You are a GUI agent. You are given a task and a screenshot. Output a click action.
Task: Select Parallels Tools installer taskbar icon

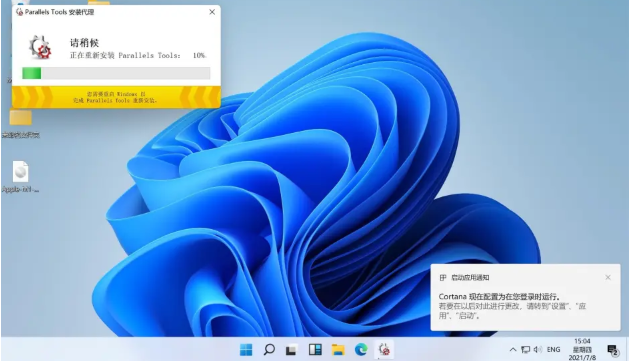pyautogui.click(x=384, y=349)
